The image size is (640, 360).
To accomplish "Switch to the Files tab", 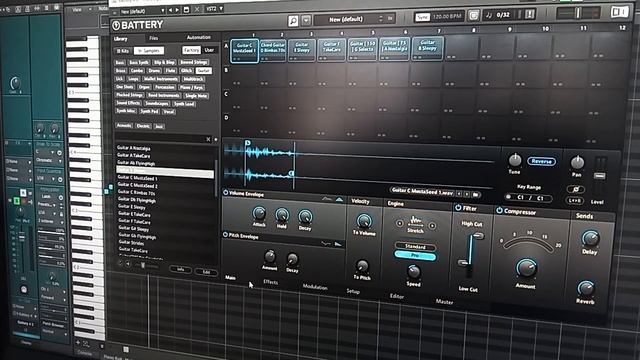I will pos(153,38).
